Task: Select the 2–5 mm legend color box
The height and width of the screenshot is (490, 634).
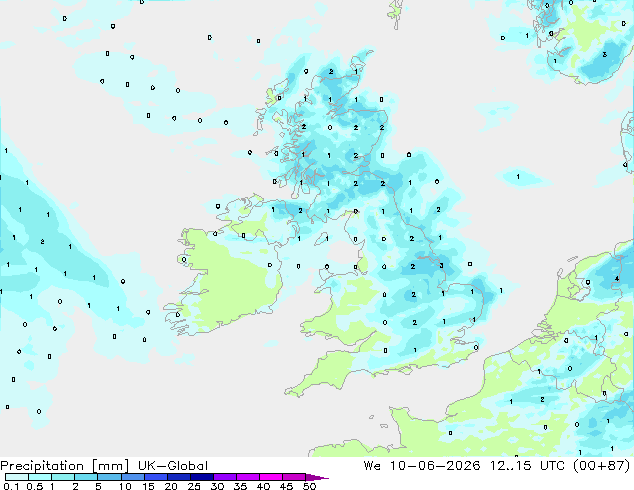Action: 86,477
